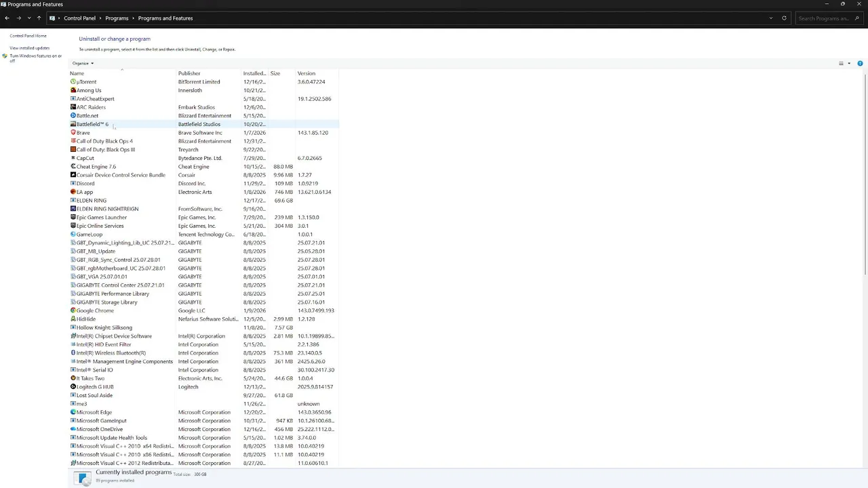Click the HidHide program icon
Viewport: 868px width, 488px height.
73,319
